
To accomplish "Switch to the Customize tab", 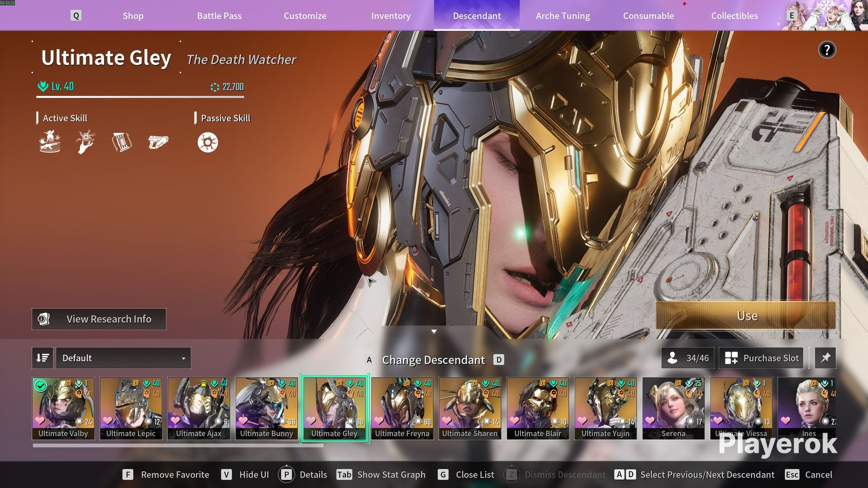I will (x=305, y=16).
